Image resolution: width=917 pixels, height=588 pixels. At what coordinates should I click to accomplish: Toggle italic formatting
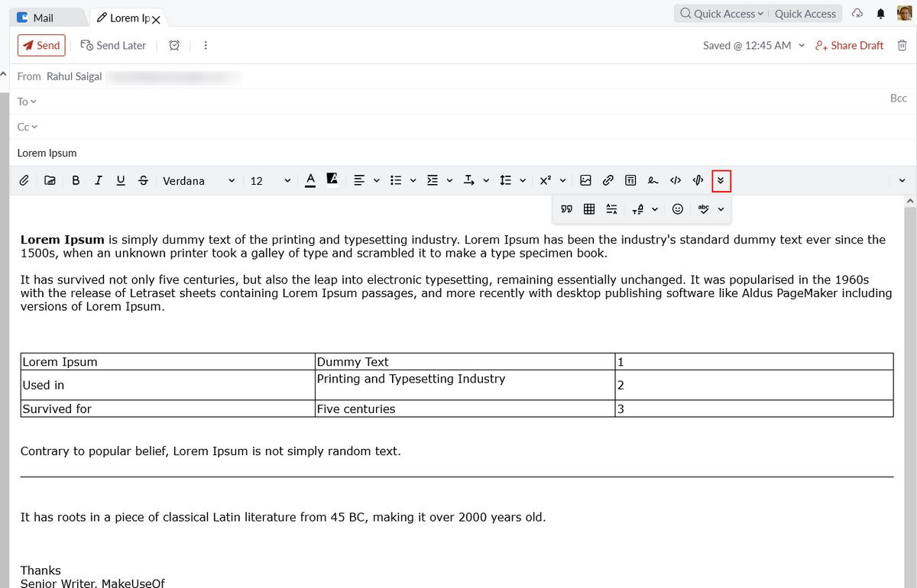pyautogui.click(x=98, y=180)
